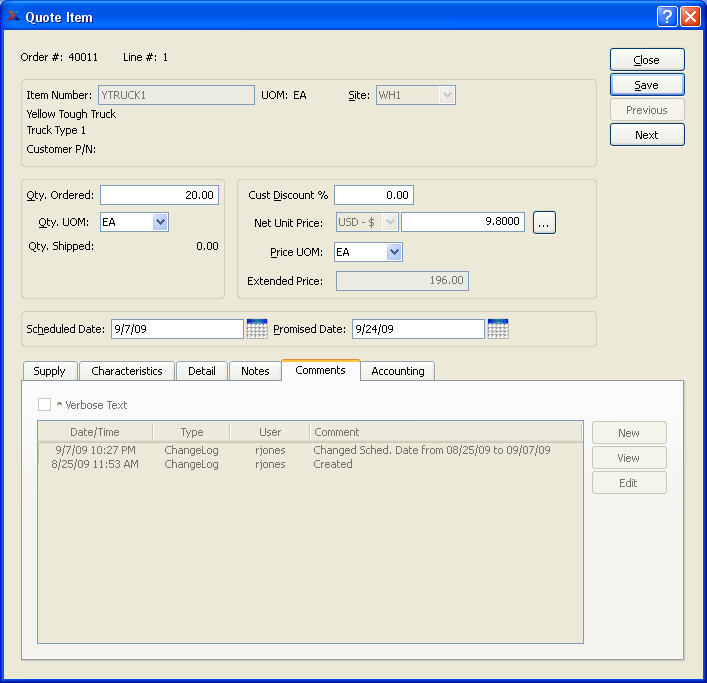This screenshot has width=707, height=683.
Task: Click the Cust Discount % field
Action: point(373,196)
